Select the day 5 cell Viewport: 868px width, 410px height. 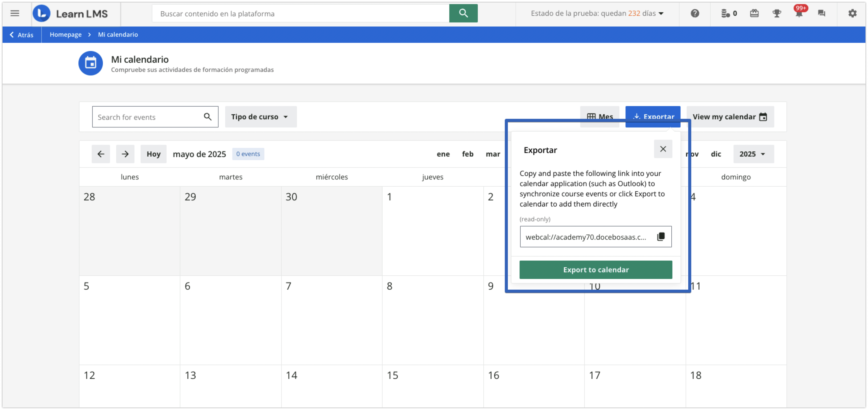130,320
